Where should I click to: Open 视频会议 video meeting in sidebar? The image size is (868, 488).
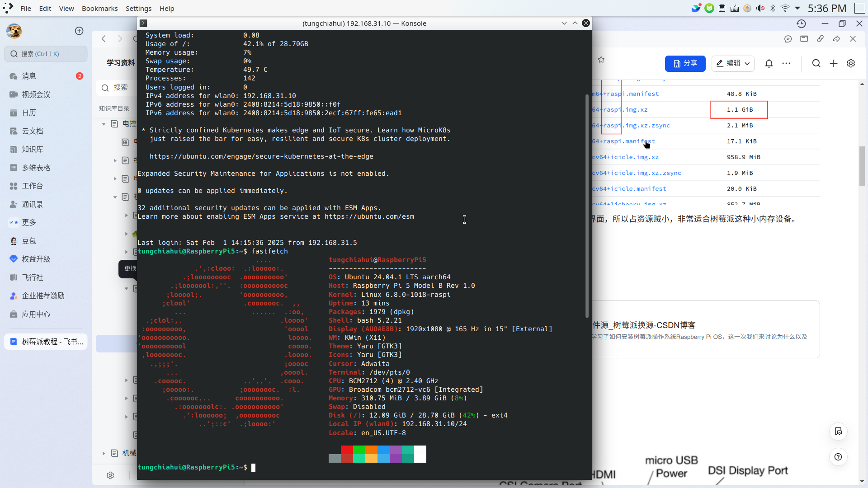tap(46, 94)
